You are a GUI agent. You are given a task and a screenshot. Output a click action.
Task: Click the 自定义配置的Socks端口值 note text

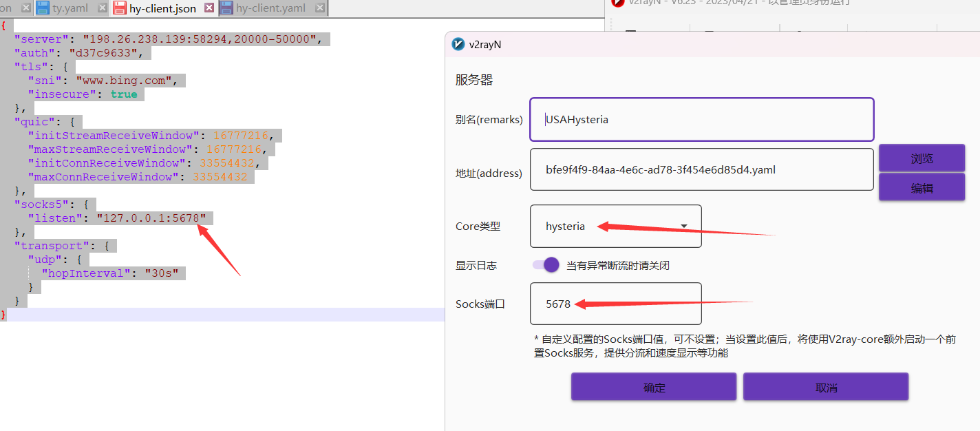click(745, 346)
